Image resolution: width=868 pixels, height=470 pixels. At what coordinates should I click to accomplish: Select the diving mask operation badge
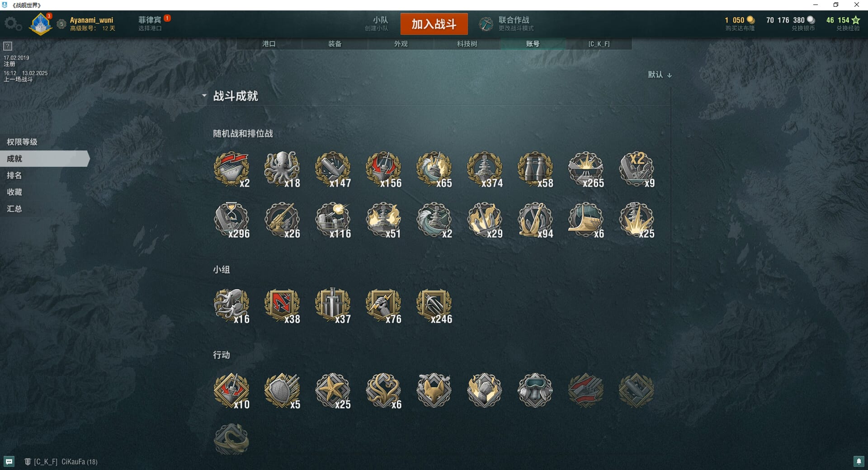pos(535,390)
